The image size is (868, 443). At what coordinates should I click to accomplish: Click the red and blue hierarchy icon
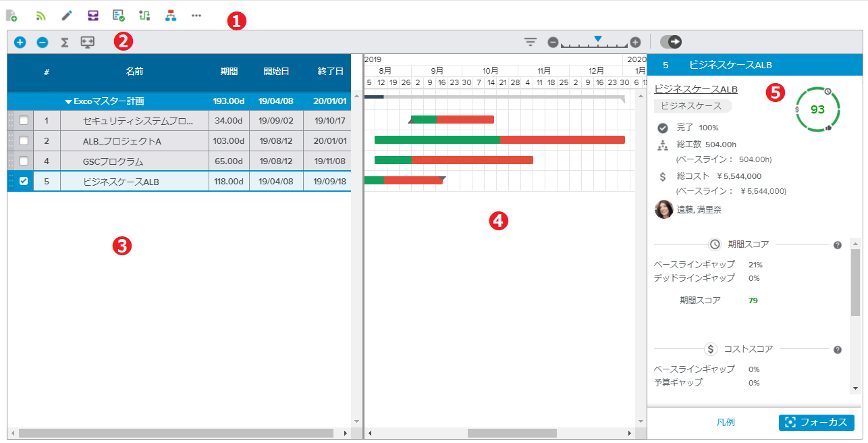[x=170, y=15]
